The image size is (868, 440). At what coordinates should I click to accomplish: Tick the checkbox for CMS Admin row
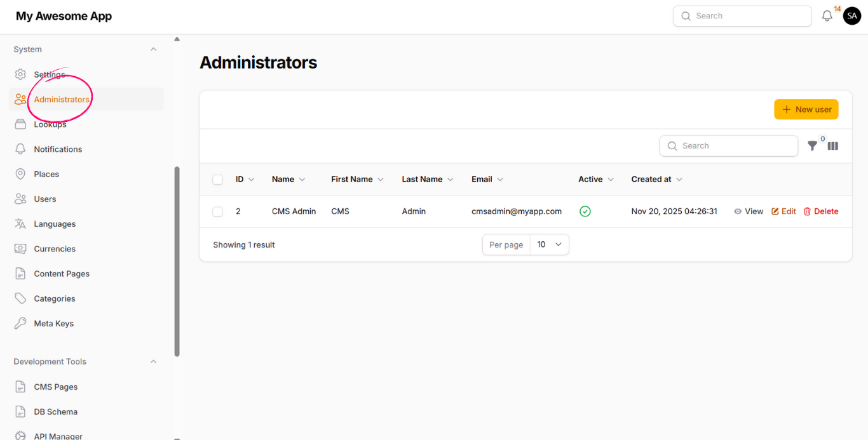click(217, 211)
